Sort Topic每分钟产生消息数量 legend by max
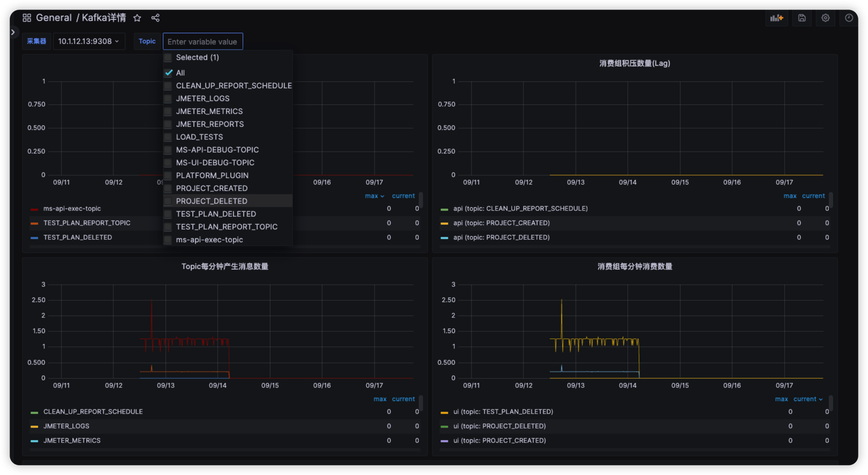Viewport: 868px width, 475px height. (x=380, y=399)
